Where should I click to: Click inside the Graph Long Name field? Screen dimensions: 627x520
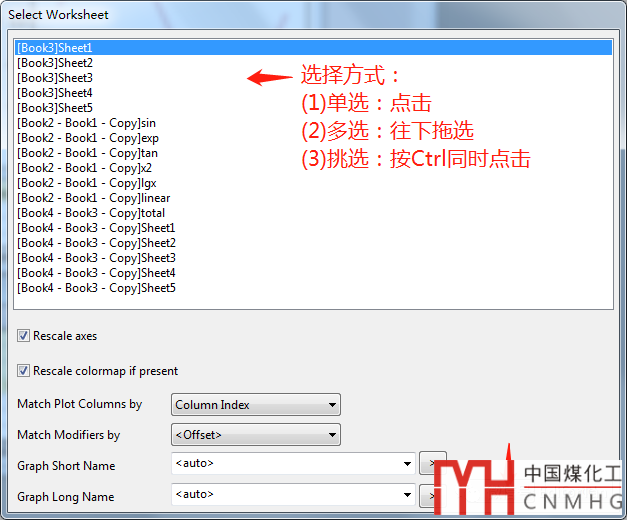coord(285,494)
